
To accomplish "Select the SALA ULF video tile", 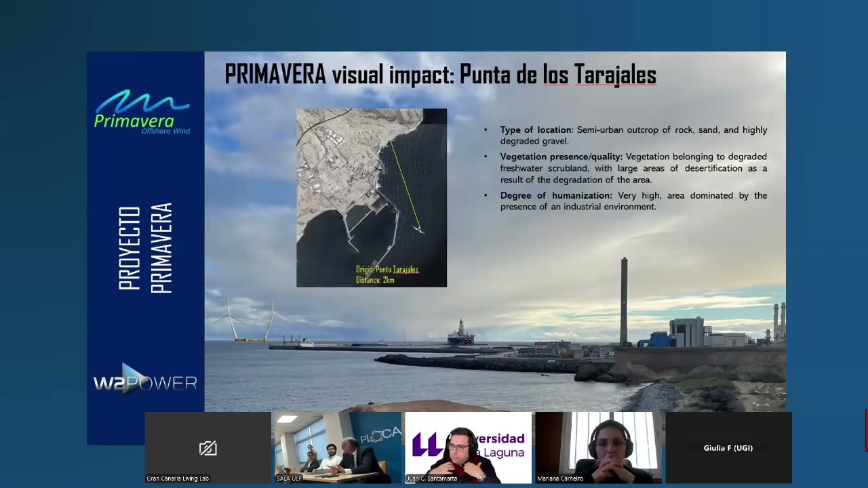I will click(338, 448).
